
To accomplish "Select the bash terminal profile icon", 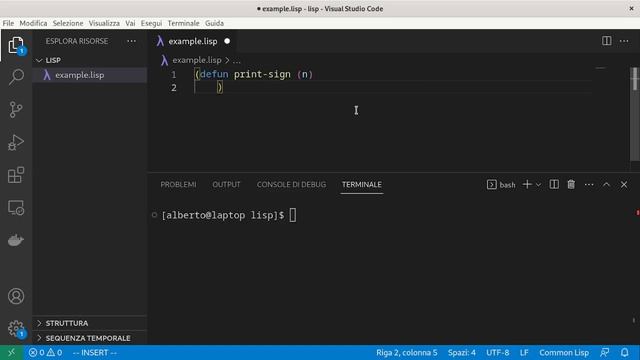I will [x=491, y=184].
